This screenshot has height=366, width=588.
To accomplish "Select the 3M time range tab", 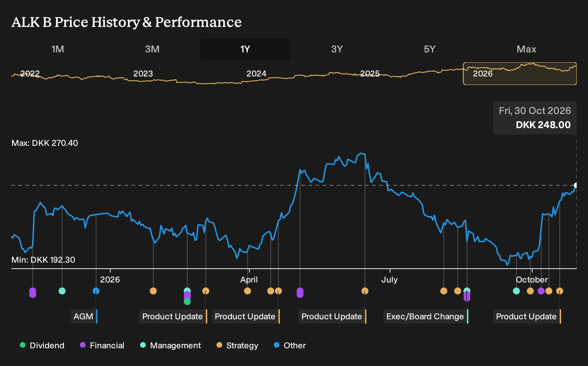I will pos(152,49).
